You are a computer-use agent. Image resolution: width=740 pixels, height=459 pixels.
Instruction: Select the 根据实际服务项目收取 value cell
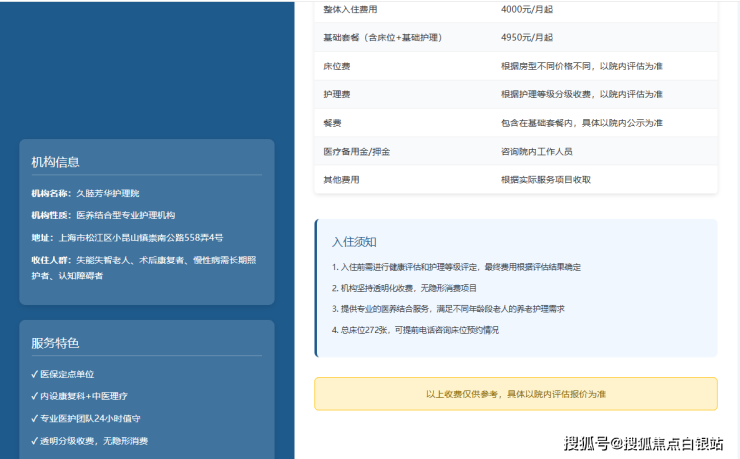click(546, 180)
